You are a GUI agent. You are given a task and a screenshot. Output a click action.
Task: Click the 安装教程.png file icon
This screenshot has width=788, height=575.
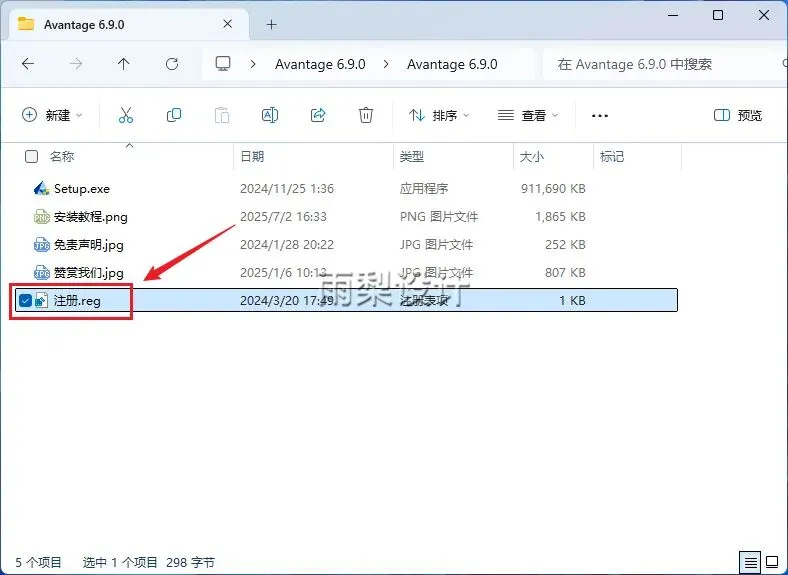tap(41, 217)
